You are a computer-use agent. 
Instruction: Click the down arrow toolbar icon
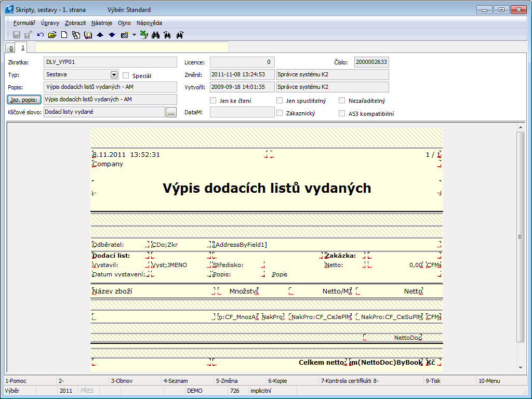click(x=112, y=35)
